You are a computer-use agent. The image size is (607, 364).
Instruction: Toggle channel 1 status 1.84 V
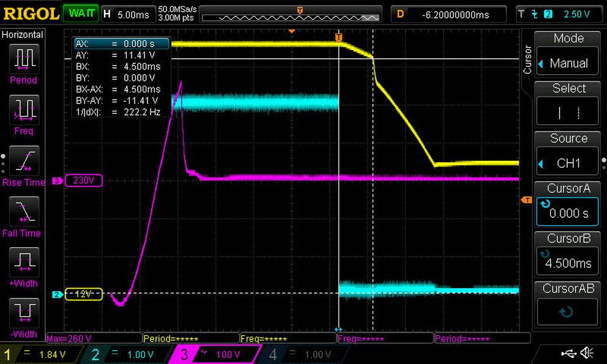39,354
